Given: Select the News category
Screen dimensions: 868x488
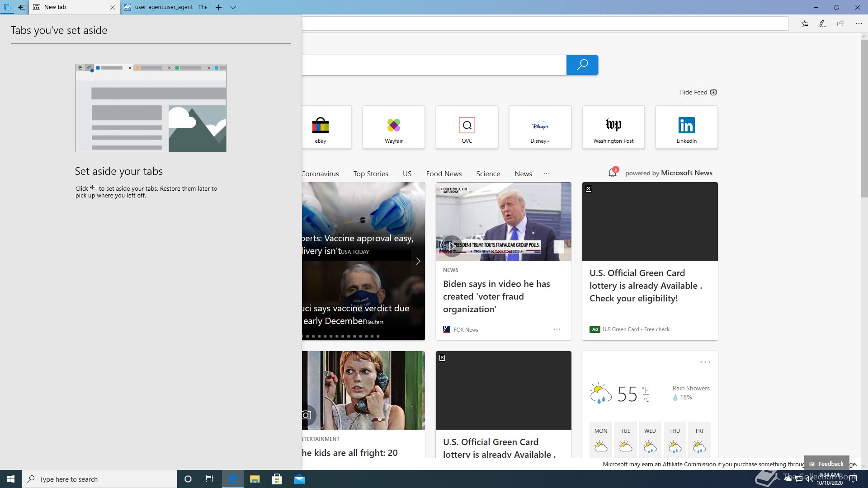Looking at the screenshot, I should pyautogui.click(x=523, y=174).
